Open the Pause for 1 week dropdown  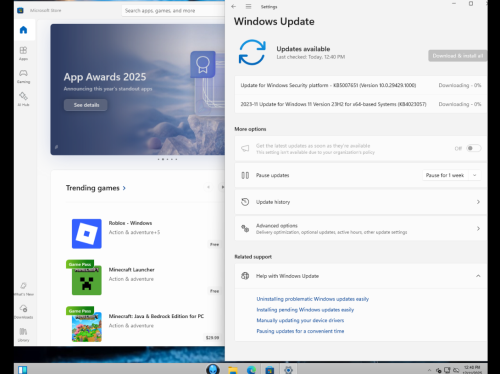point(452,175)
